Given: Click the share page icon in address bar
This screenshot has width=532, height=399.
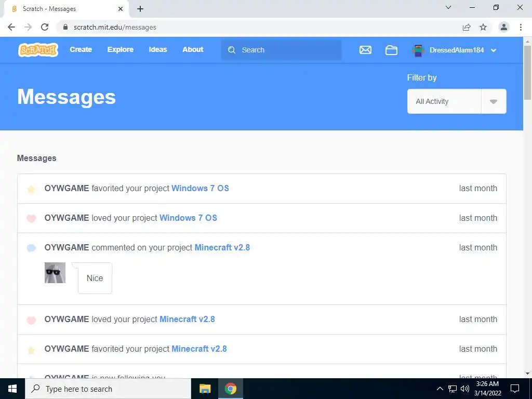Looking at the screenshot, I should click(x=467, y=27).
